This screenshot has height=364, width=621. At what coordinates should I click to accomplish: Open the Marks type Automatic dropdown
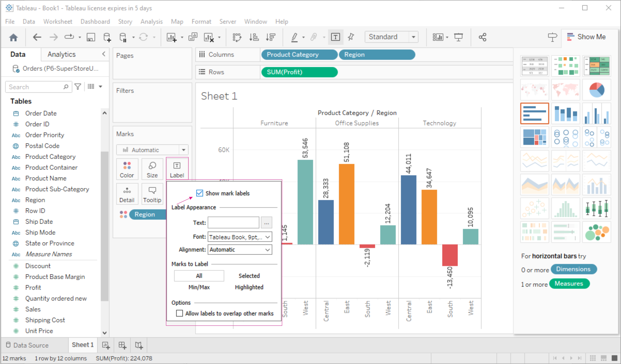pos(152,150)
